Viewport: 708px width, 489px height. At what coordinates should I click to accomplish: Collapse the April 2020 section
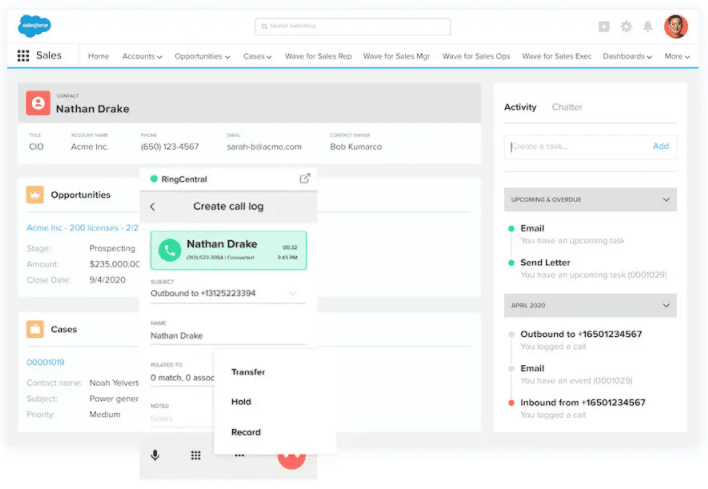tap(666, 305)
